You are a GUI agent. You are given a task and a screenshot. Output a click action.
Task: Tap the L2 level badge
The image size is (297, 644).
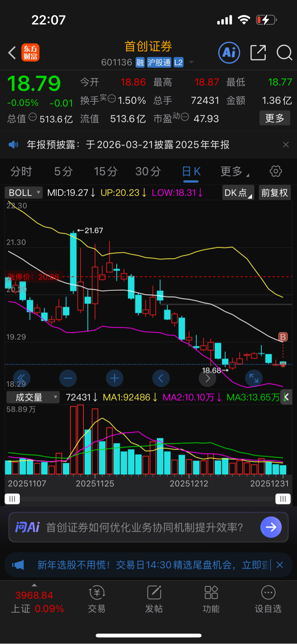click(x=178, y=63)
